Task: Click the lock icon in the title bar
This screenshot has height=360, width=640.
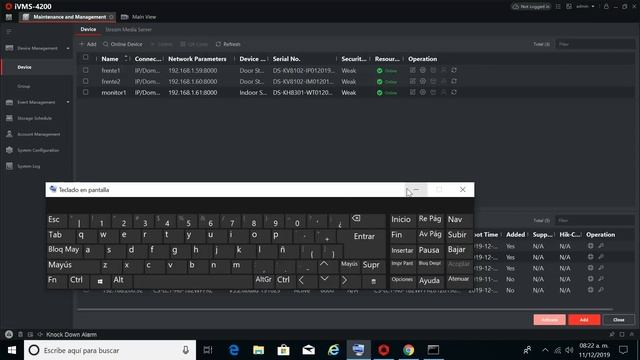Action: [x=606, y=7]
